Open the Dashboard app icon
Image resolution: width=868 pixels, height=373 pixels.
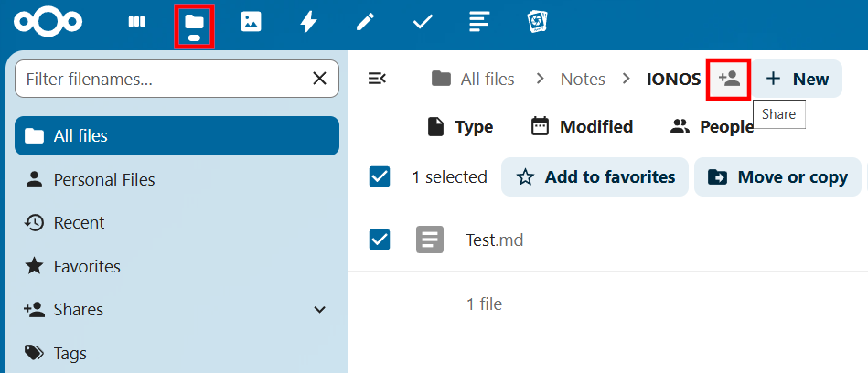coord(136,22)
